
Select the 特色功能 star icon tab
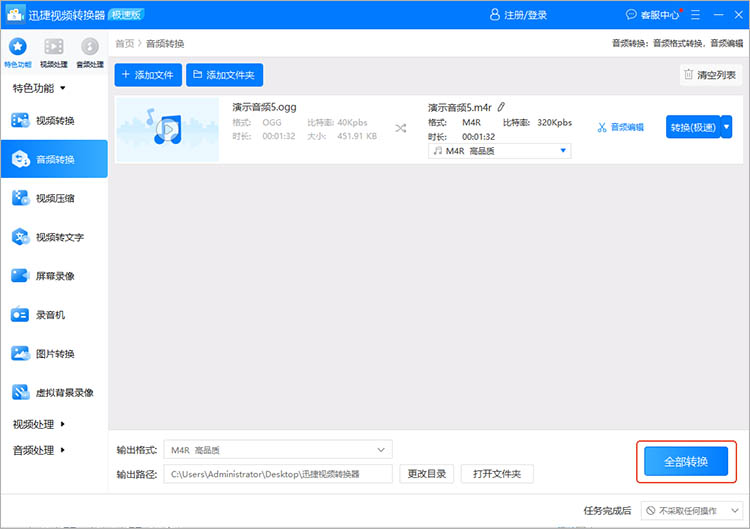click(18, 53)
